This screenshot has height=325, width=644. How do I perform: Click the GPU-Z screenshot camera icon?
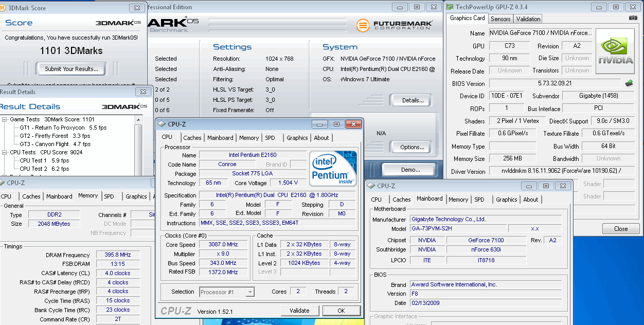coord(633,18)
